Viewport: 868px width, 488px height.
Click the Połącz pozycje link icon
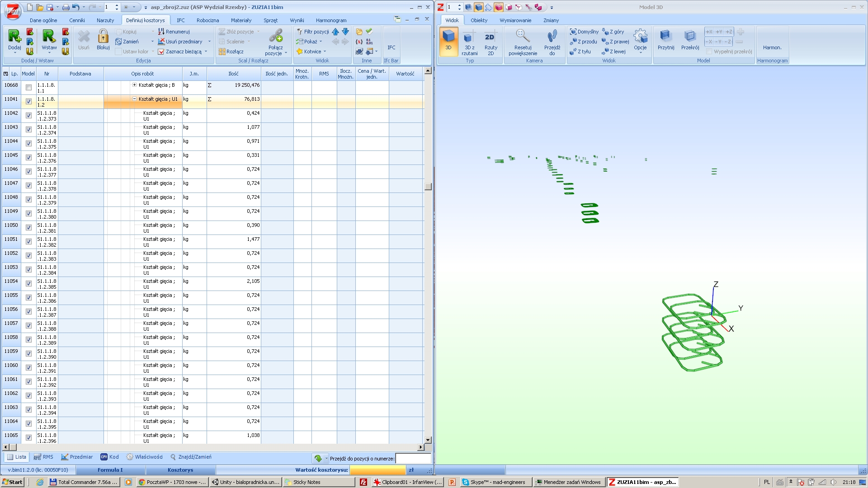point(275,37)
